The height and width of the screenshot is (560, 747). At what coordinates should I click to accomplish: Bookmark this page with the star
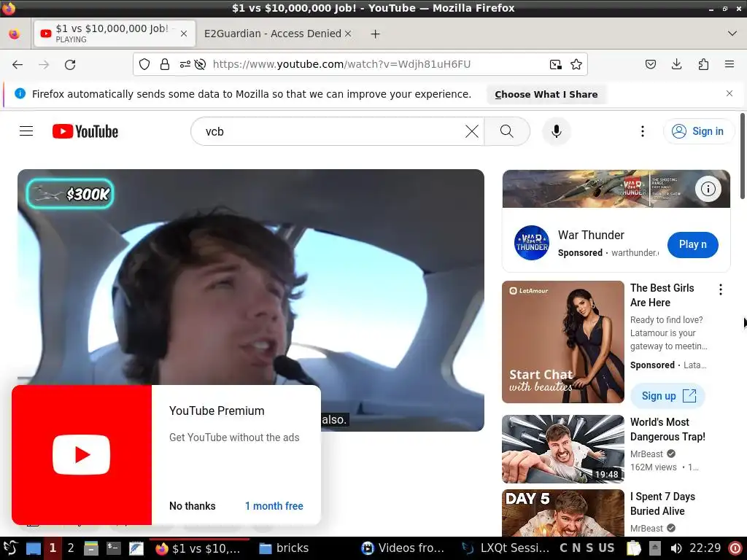pos(576,64)
